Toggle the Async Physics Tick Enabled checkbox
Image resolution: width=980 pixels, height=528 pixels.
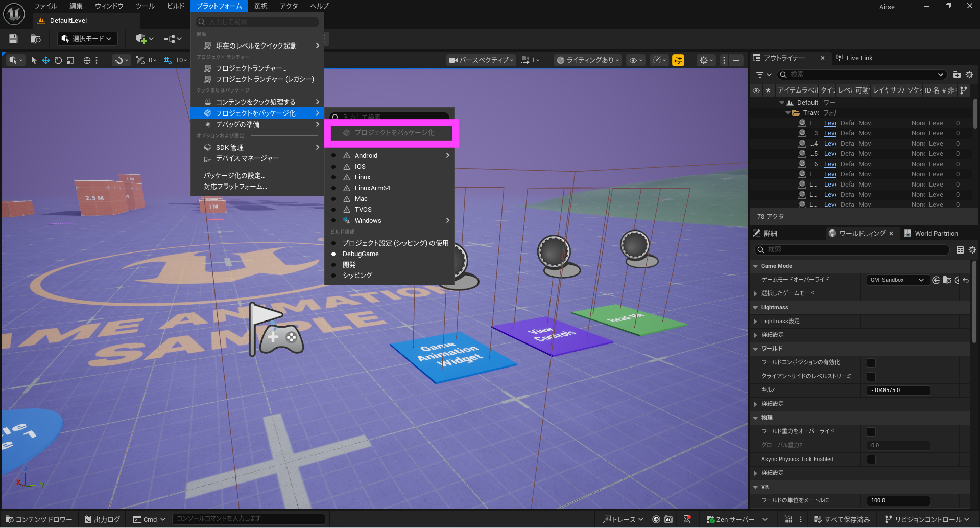871,460
